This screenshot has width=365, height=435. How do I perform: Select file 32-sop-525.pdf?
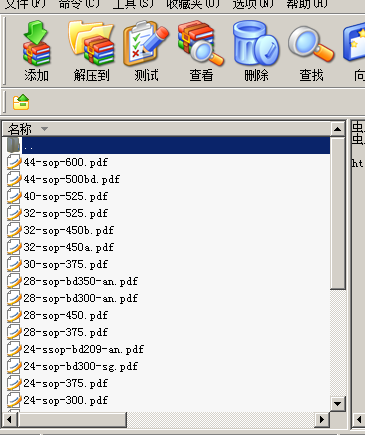click(66, 213)
